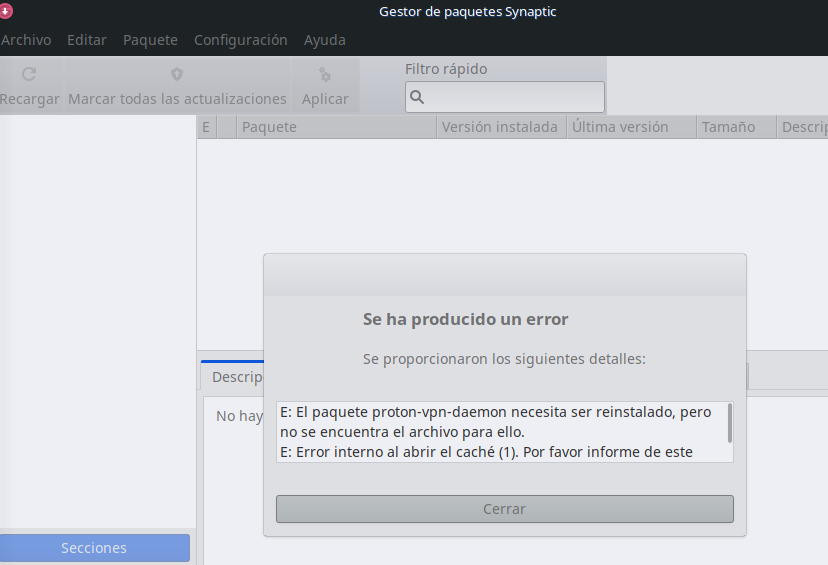828x565 pixels.
Task: Sort by Última versión column header
Action: tap(632, 127)
